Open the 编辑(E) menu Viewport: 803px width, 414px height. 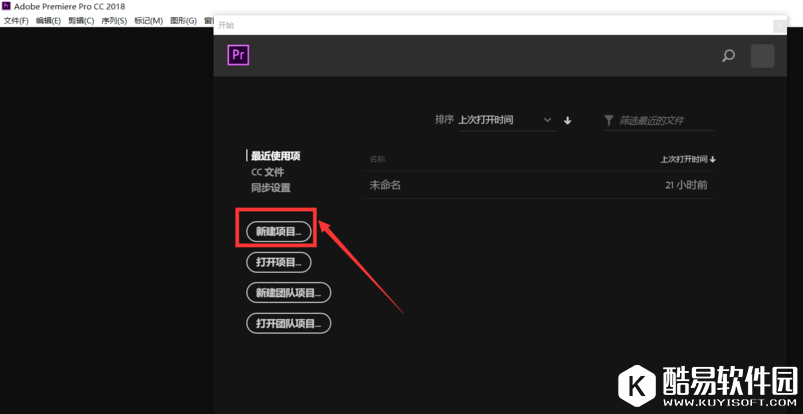(x=48, y=20)
